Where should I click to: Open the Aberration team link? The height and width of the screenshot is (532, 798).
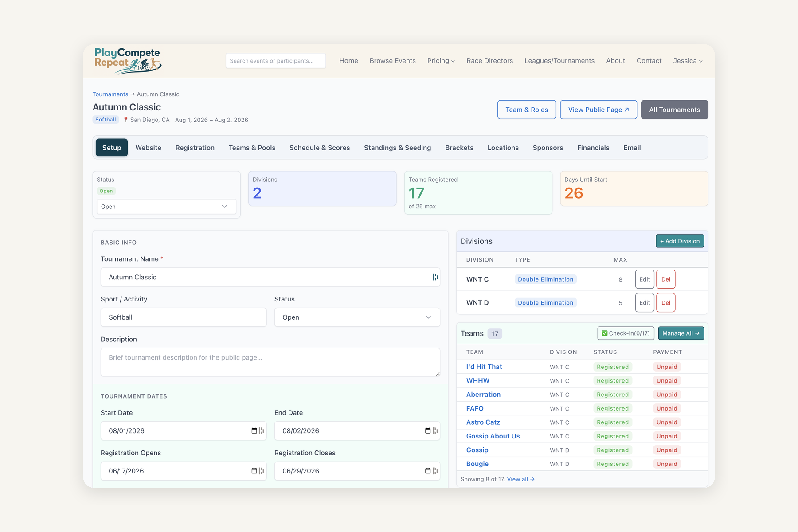tap(483, 395)
